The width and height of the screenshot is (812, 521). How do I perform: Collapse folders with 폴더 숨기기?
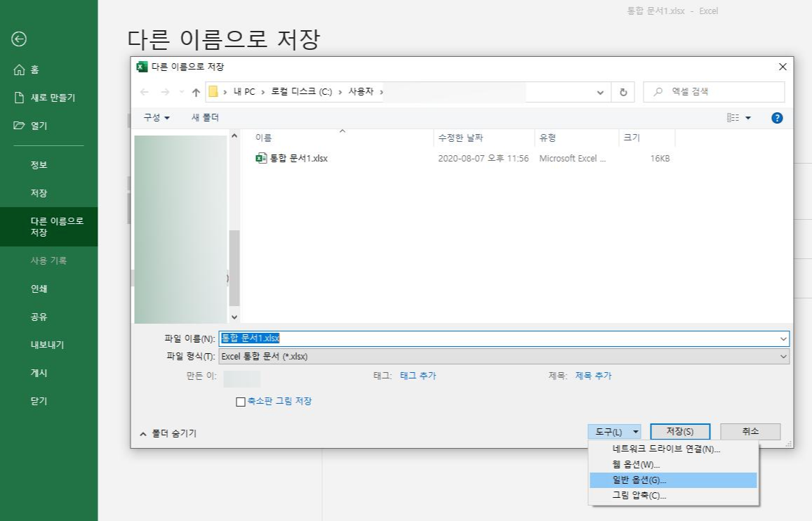click(168, 433)
